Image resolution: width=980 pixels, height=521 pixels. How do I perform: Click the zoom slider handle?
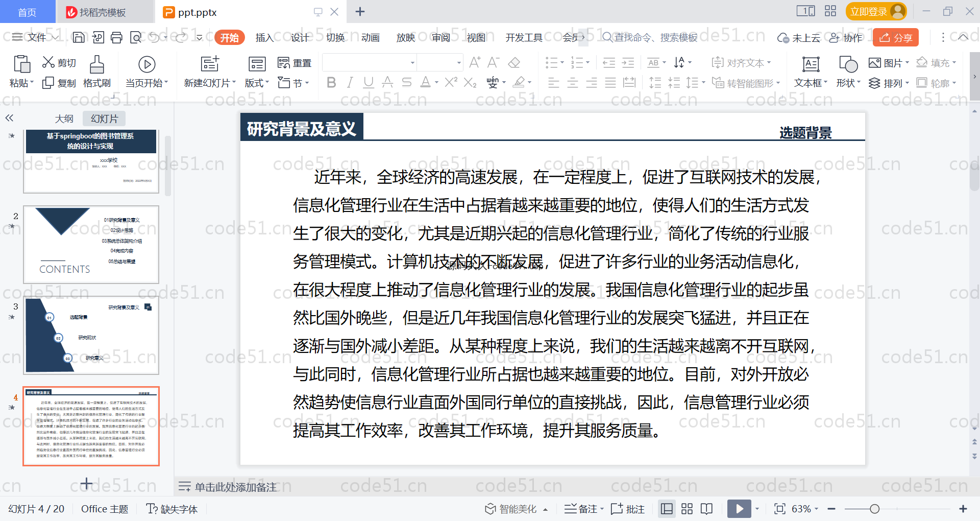coord(874,509)
